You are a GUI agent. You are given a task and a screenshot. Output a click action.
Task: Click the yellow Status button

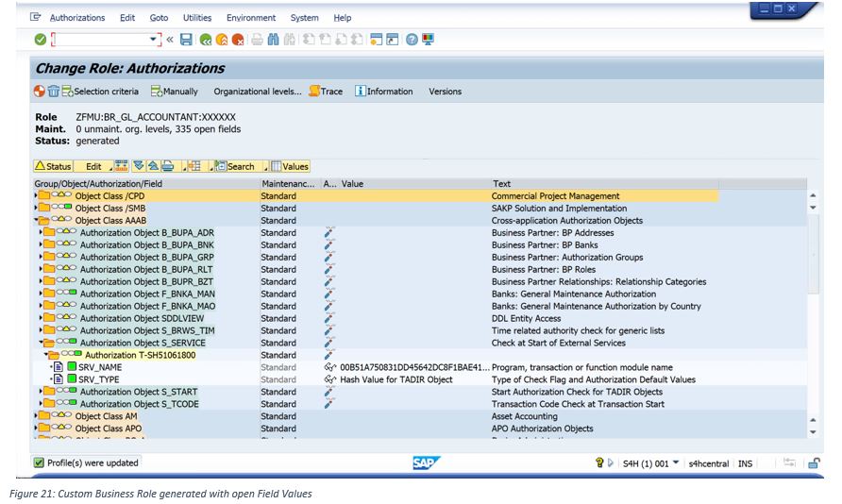pyautogui.click(x=53, y=166)
